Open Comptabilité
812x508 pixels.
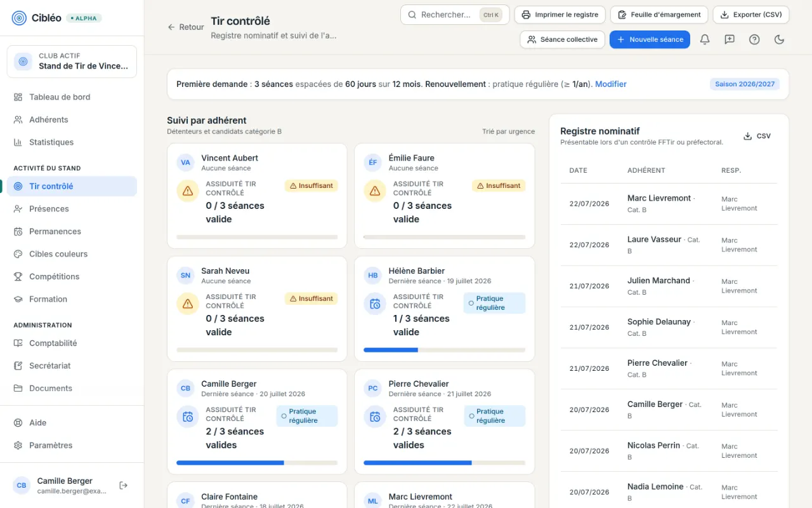pos(72,343)
